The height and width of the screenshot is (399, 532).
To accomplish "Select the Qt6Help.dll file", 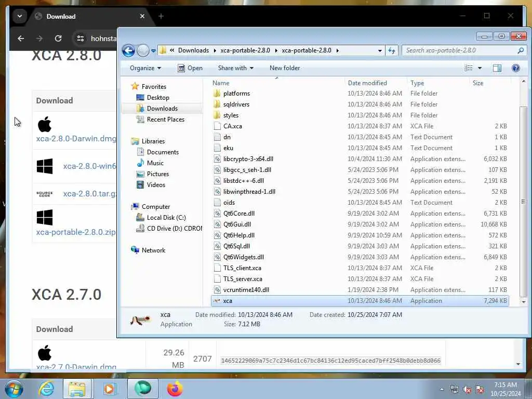I will point(238,235).
